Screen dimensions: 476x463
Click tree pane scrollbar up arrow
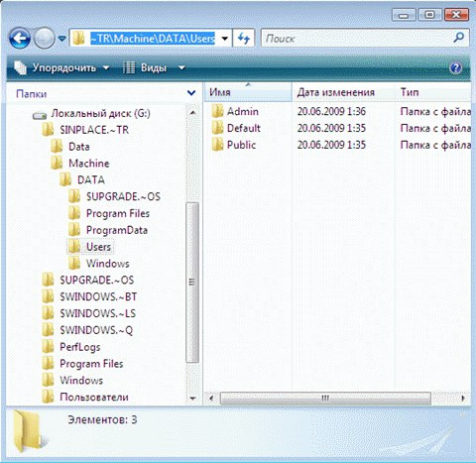click(x=192, y=113)
